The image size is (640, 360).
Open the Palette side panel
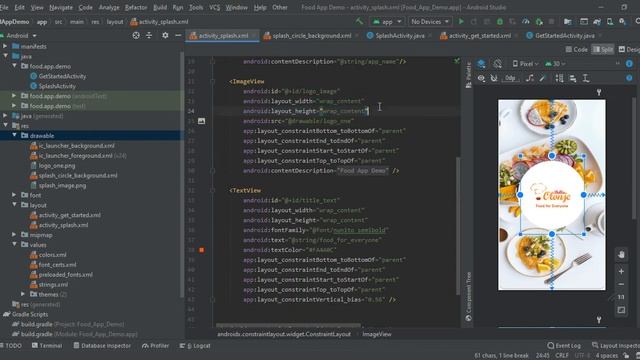pyautogui.click(x=469, y=75)
